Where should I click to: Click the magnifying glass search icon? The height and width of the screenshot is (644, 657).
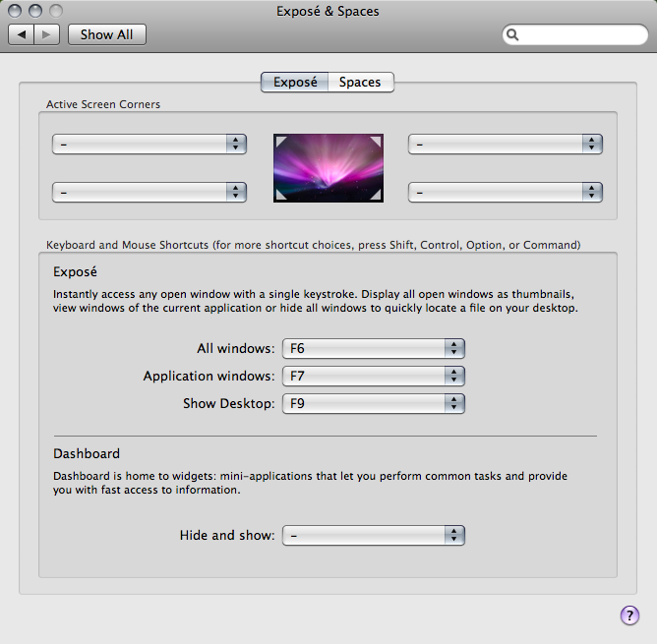tap(512, 34)
